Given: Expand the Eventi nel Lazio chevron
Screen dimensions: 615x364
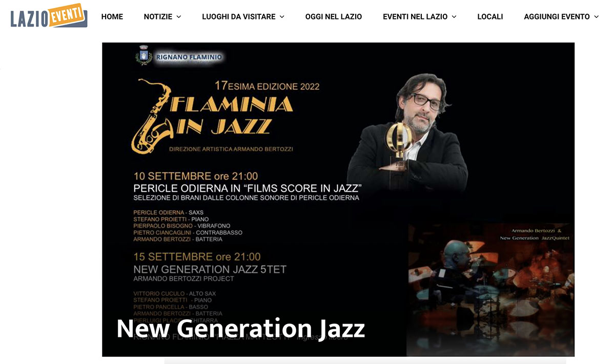Looking at the screenshot, I should pyautogui.click(x=454, y=17).
